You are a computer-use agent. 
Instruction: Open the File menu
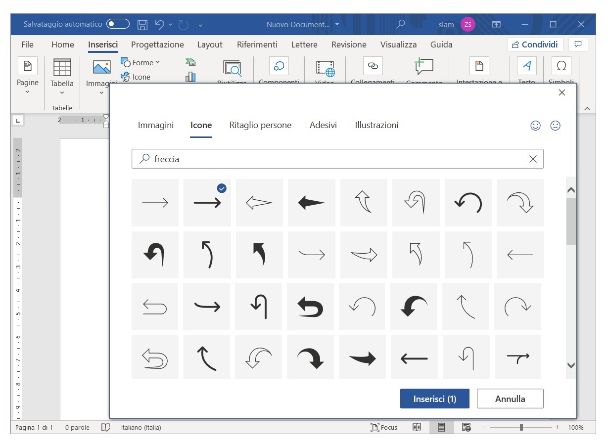27,44
